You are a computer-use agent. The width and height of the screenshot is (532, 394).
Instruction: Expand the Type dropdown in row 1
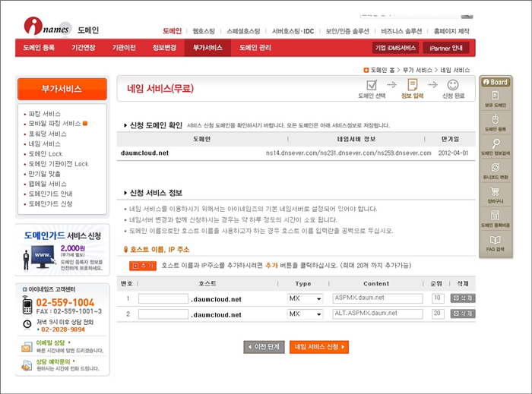click(305, 299)
